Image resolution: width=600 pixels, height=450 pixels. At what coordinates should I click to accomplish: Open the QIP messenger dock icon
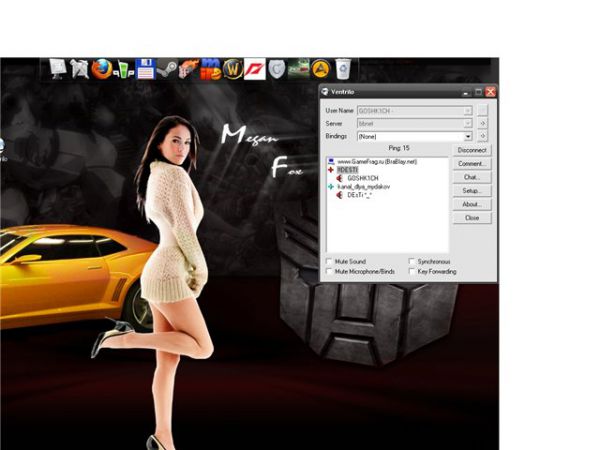click(124, 70)
